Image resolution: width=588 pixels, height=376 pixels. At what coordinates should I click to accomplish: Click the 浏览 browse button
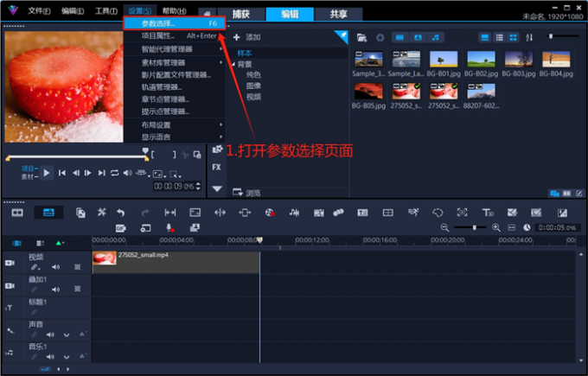[246, 193]
